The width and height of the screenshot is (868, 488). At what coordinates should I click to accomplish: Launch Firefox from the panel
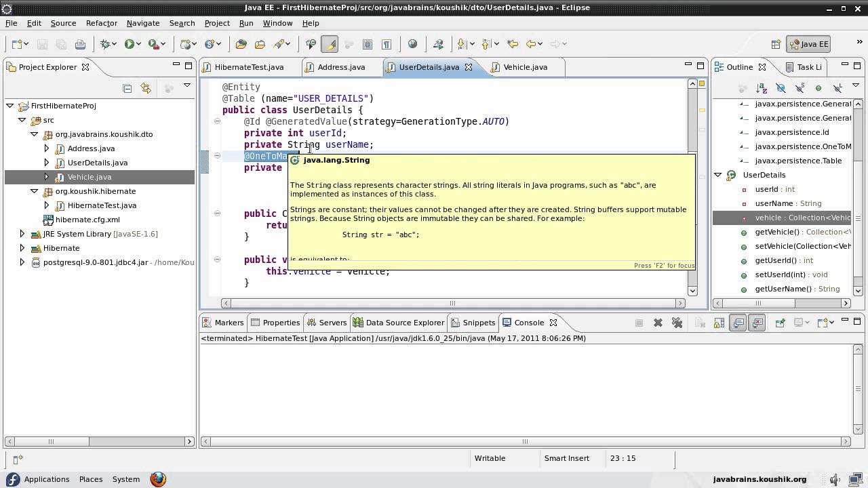pyautogui.click(x=158, y=479)
